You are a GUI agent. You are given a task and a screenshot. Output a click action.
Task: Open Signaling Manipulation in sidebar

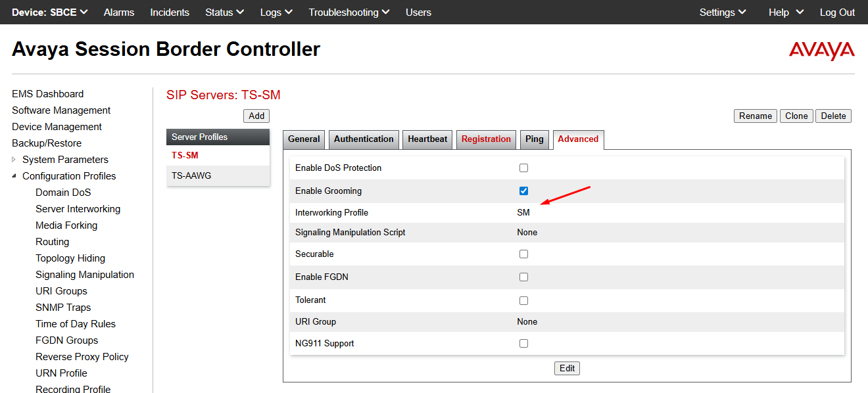point(85,275)
